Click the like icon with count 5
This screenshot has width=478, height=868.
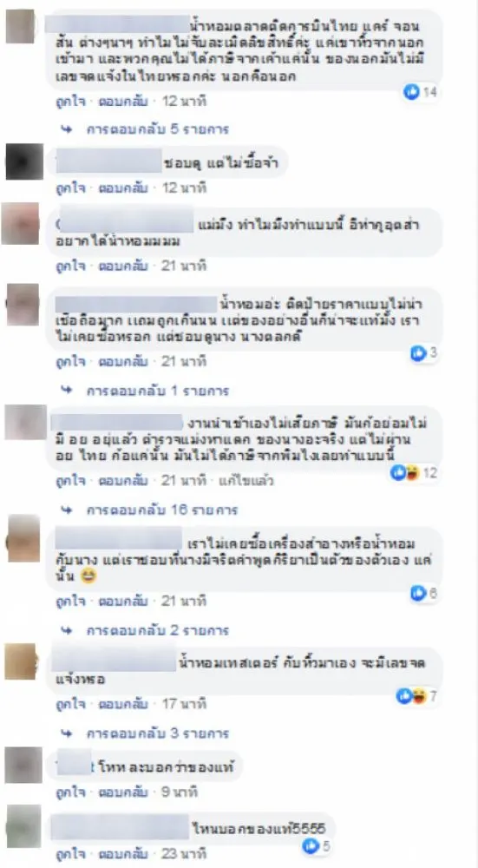coord(311,845)
